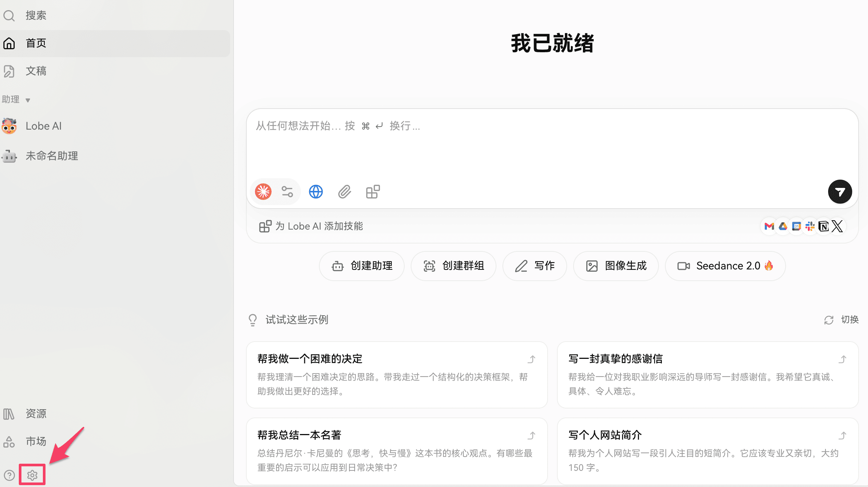Screen dimensions: 868x487
Task: Click the send message arrow button
Action: 840,191
